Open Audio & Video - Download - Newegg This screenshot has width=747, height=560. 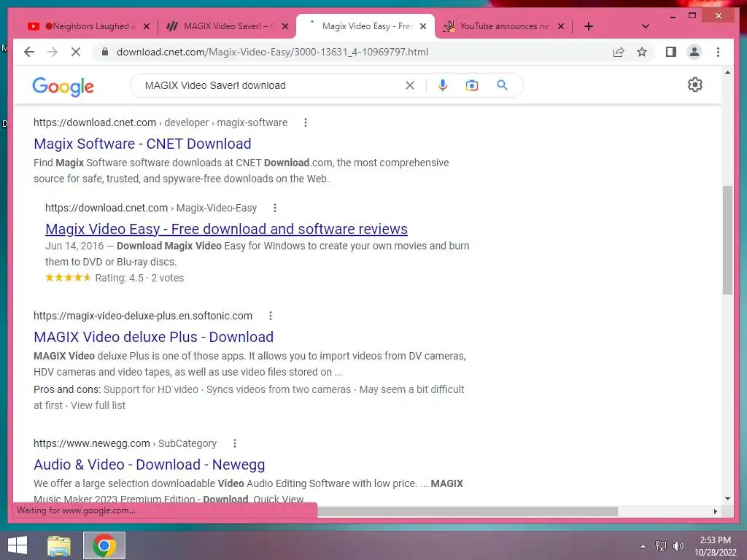(x=149, y=464)
